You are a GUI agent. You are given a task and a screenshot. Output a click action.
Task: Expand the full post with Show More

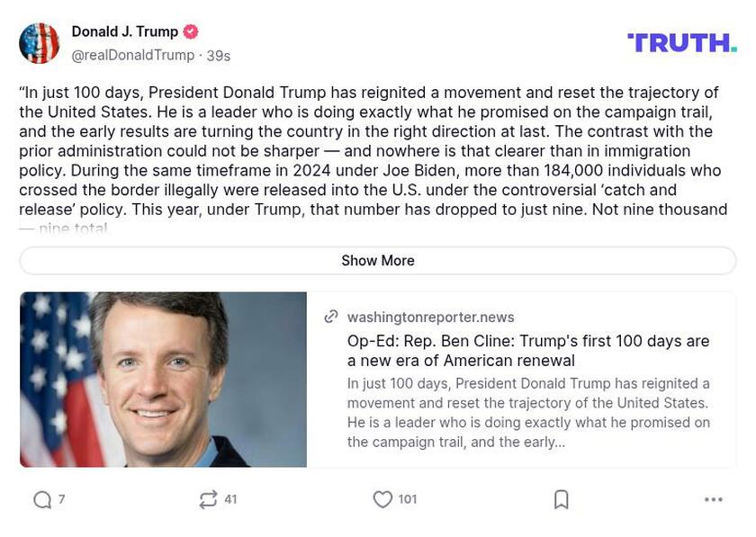(x=378, y=261)
